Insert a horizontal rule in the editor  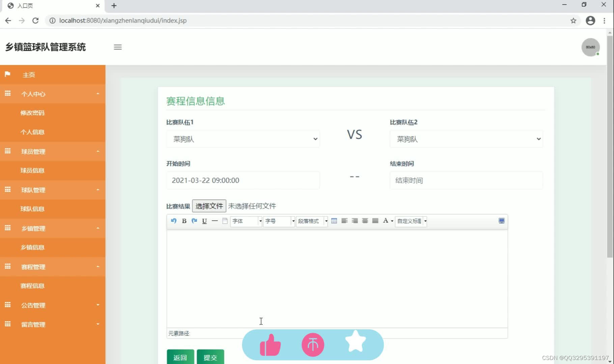click(x=215, y=221)
